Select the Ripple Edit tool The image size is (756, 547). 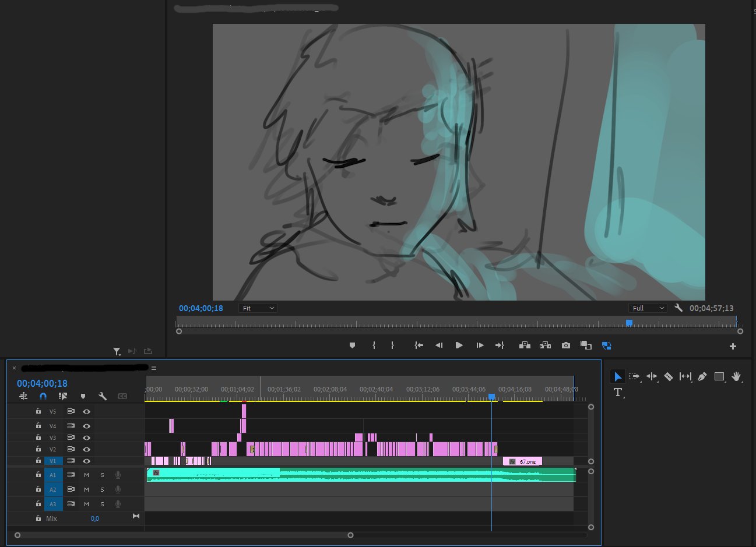[652, 377]
